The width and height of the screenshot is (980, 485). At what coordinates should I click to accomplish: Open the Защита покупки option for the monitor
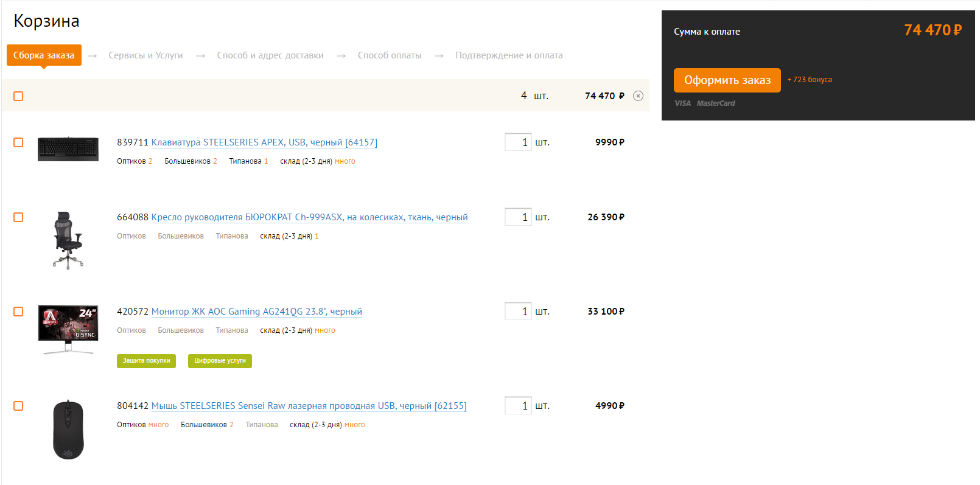pos(146,361)
